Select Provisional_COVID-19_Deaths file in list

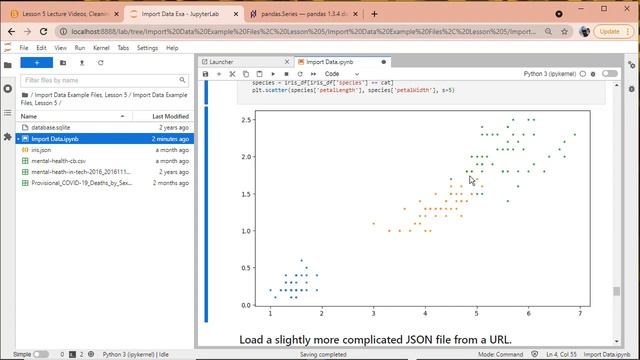click(x=105, y=183)
